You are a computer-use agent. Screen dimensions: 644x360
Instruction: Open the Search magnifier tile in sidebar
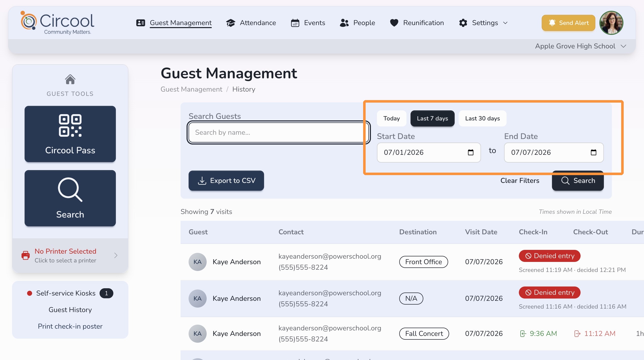(x=70, y=198)
